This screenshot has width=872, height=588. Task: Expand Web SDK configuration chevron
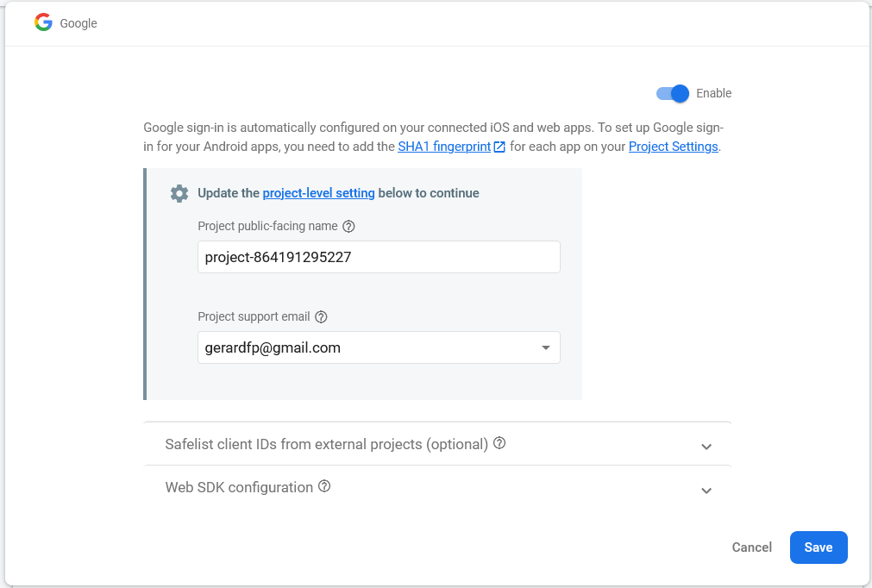tap(706, 491)
